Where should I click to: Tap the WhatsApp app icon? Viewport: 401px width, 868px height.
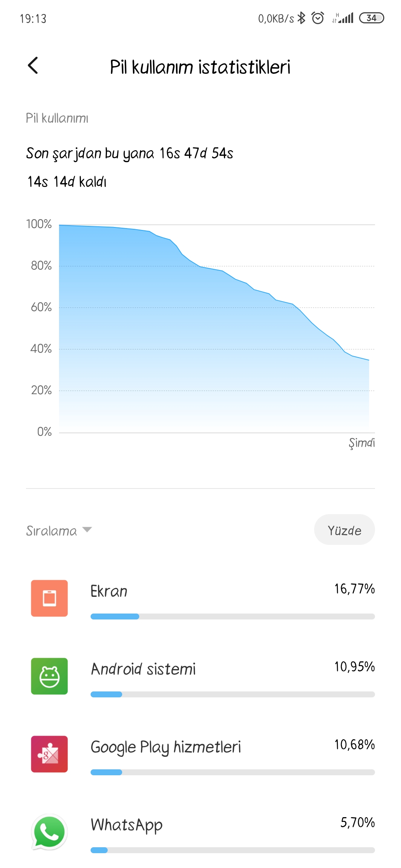click(x=49, y=832)
